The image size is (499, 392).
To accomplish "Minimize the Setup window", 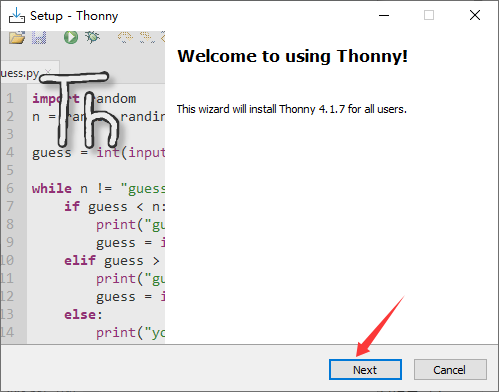I will (x=384, y=15).
